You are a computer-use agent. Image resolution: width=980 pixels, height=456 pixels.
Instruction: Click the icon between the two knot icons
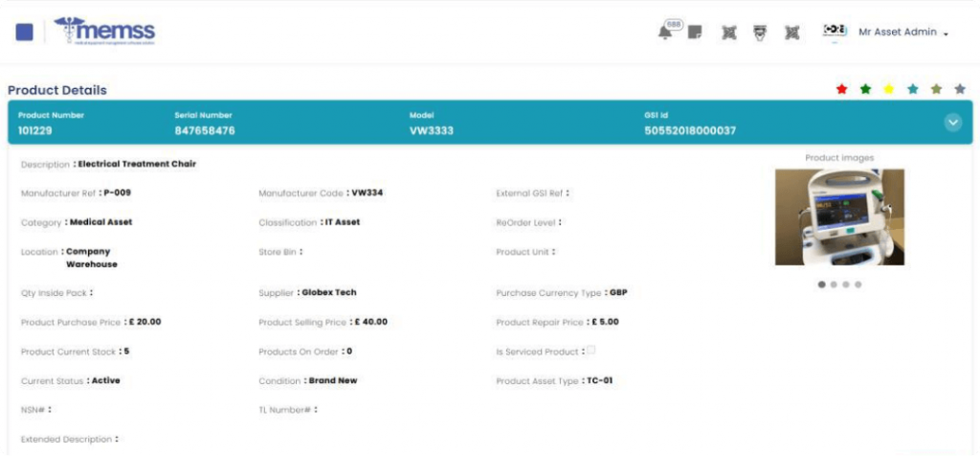coord(760,33)
